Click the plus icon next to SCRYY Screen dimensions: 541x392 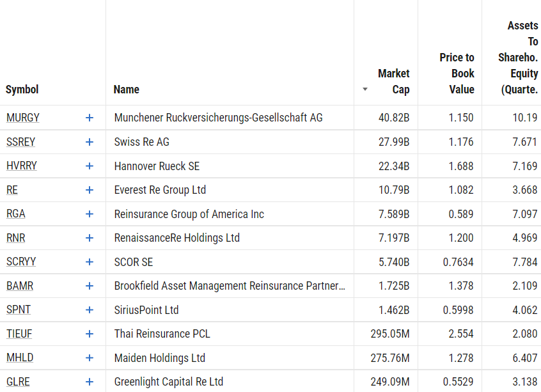[90, 262]
